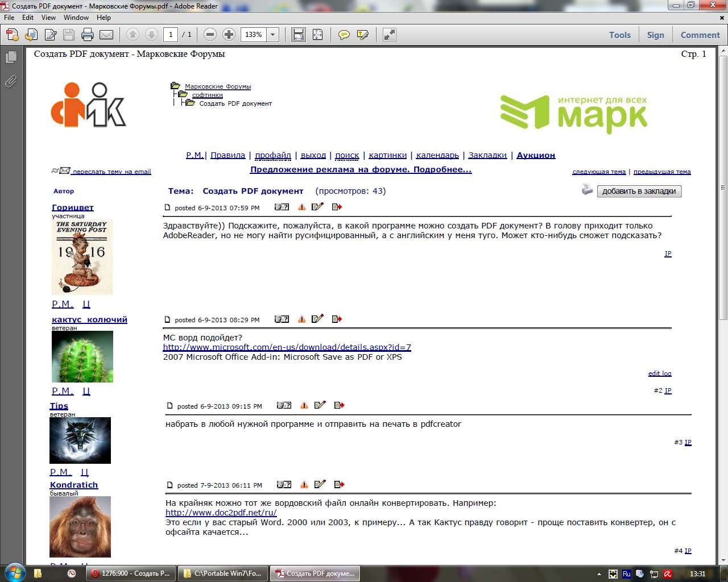728x582 pixels.
Task: Toggle Read Mode view button
Action: pos(390,35)
